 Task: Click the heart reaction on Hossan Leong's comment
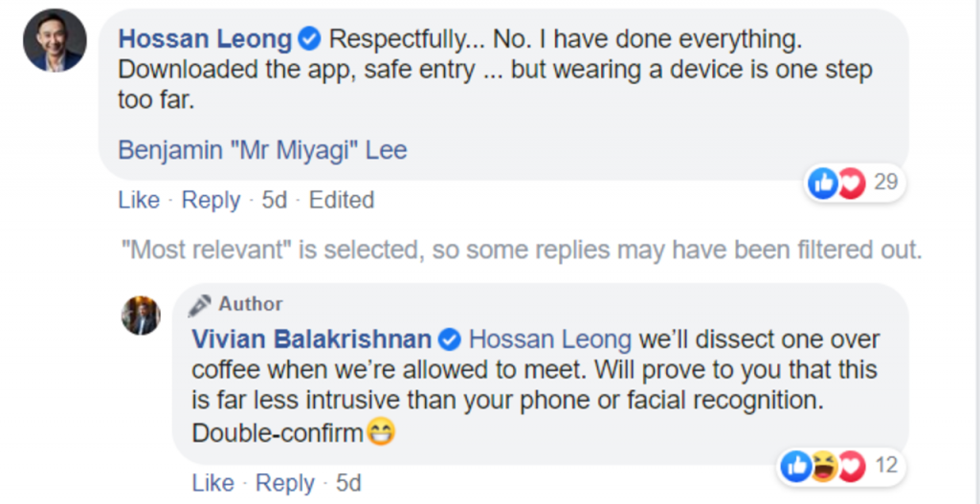tap(851, 182)
